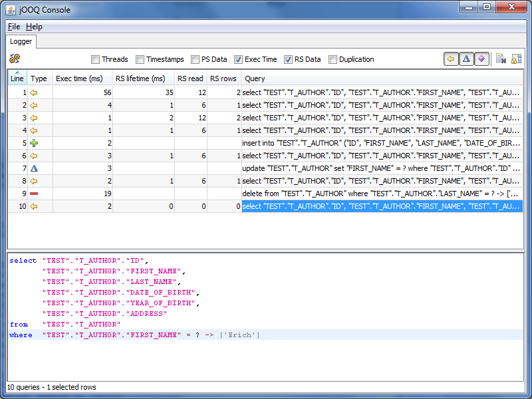
Task: Close the jOOQ Console window
Action: (x=511, y=7)
